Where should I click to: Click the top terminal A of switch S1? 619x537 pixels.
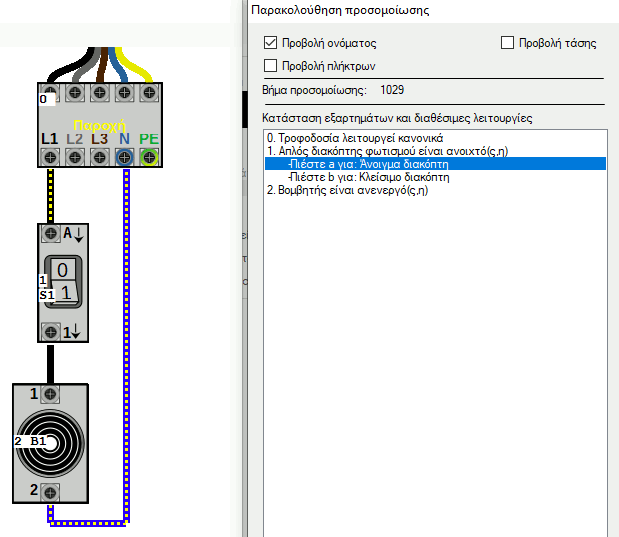click(x=50, y=233)
